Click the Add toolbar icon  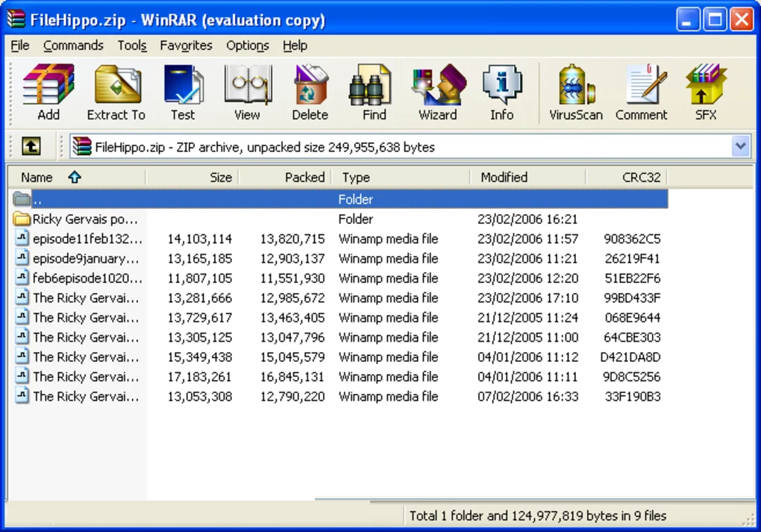(x=48, y=84)
